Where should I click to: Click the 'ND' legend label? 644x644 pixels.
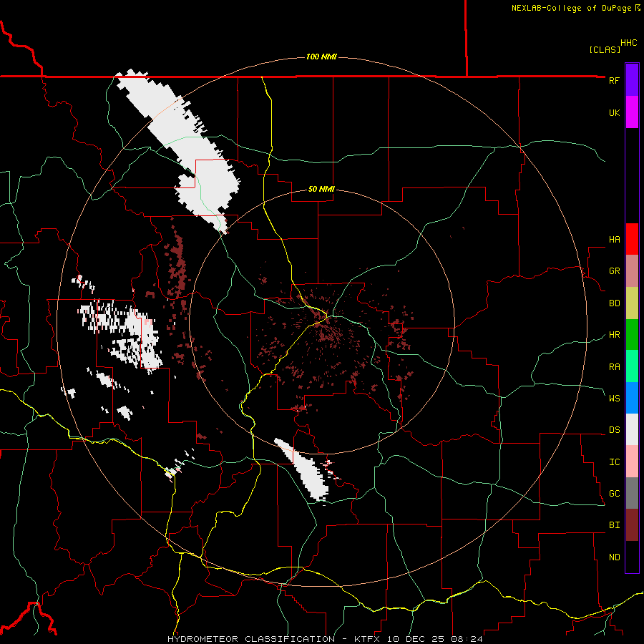tap(614, 557)
